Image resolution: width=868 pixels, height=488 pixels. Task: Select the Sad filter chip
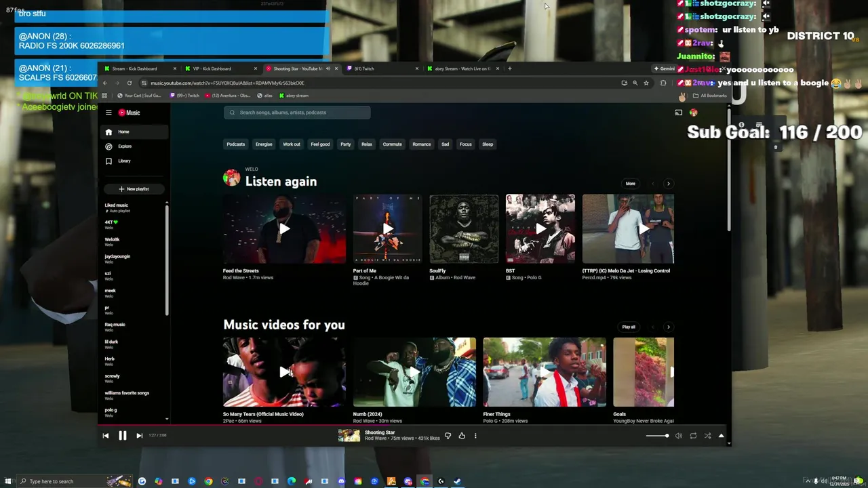coord(445,144)
